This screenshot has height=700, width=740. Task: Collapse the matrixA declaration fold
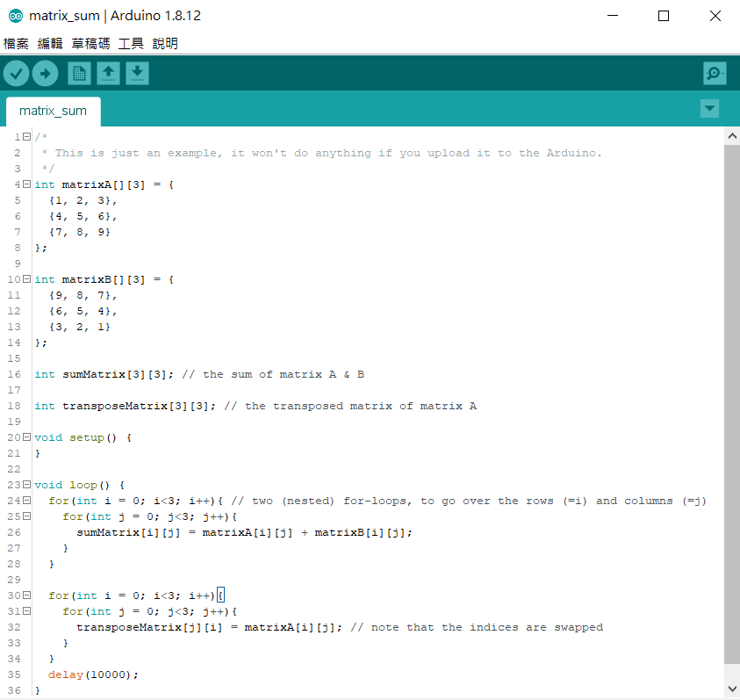(26, 184)
